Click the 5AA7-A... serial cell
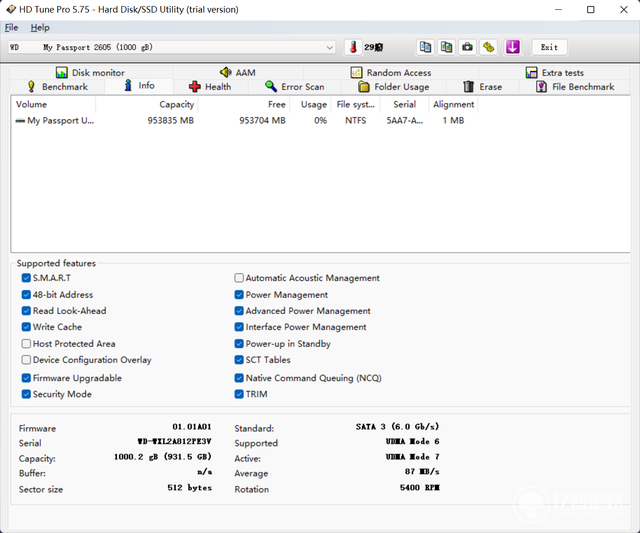The height and width of the screenshot is (533, 640). click(404, 121)
